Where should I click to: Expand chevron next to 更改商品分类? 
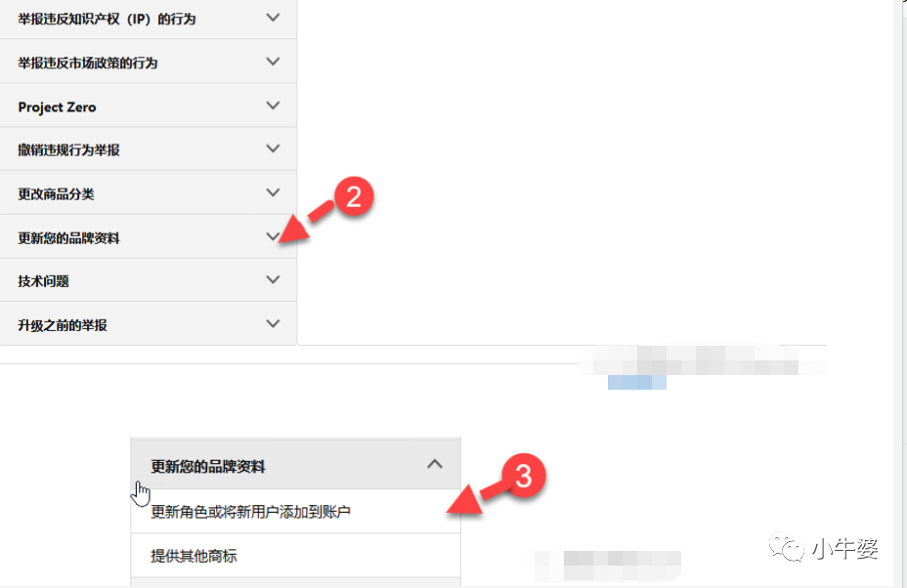[273, 193]
